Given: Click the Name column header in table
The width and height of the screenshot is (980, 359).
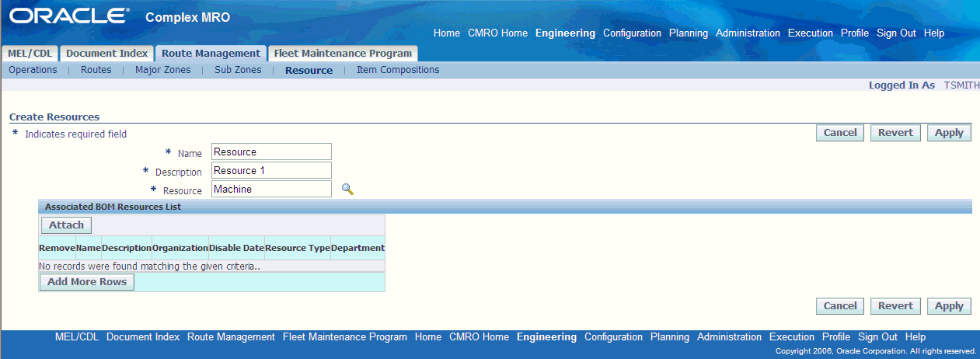Looking at the screenshot, I should point(89,248).
